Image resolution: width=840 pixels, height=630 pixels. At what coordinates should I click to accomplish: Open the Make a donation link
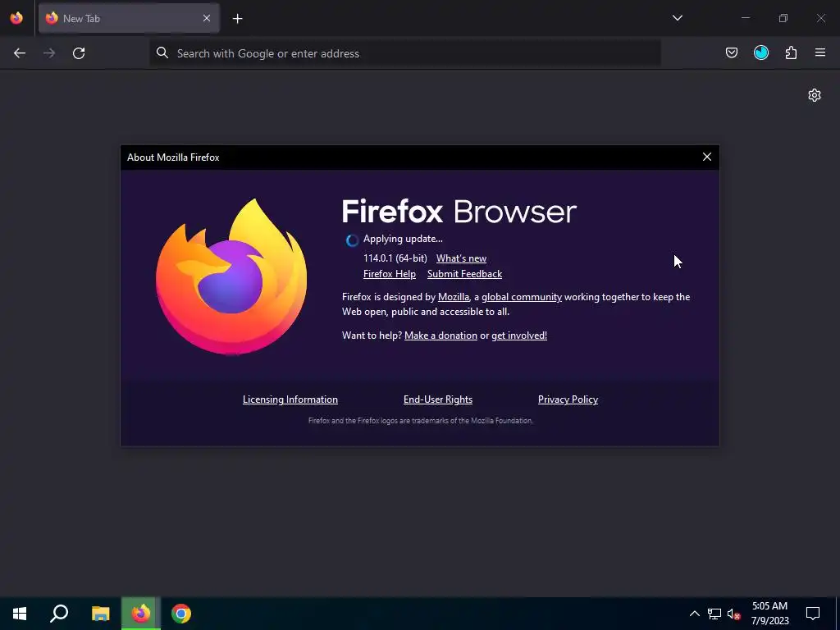click(441, 336)
